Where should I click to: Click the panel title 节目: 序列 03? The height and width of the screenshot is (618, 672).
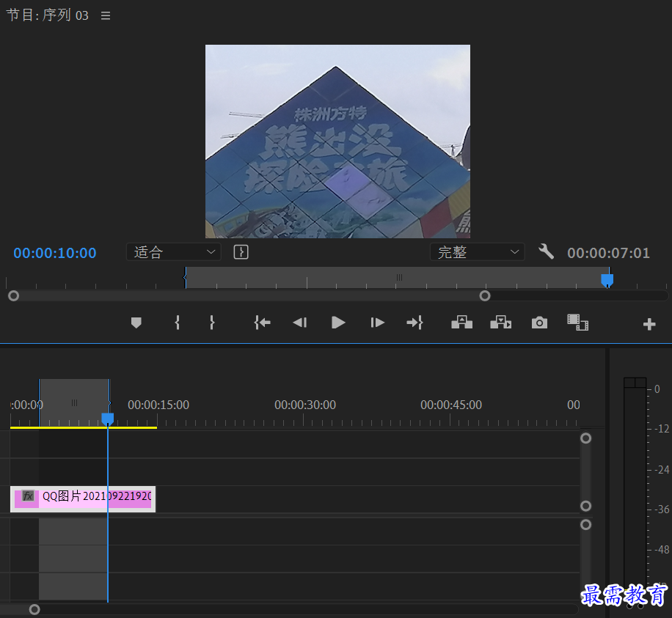[47, 15]
